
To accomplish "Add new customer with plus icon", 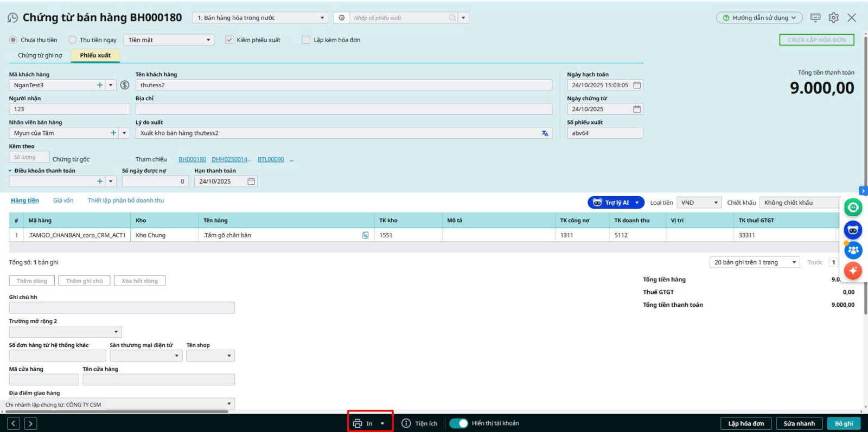I will tap(100, 85).
